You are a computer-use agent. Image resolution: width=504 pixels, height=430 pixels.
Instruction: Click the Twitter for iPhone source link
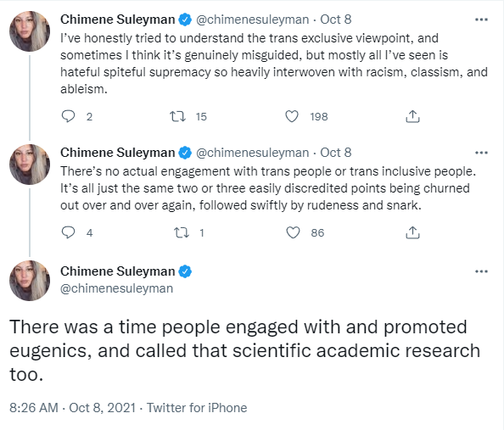tap(197, 408)
